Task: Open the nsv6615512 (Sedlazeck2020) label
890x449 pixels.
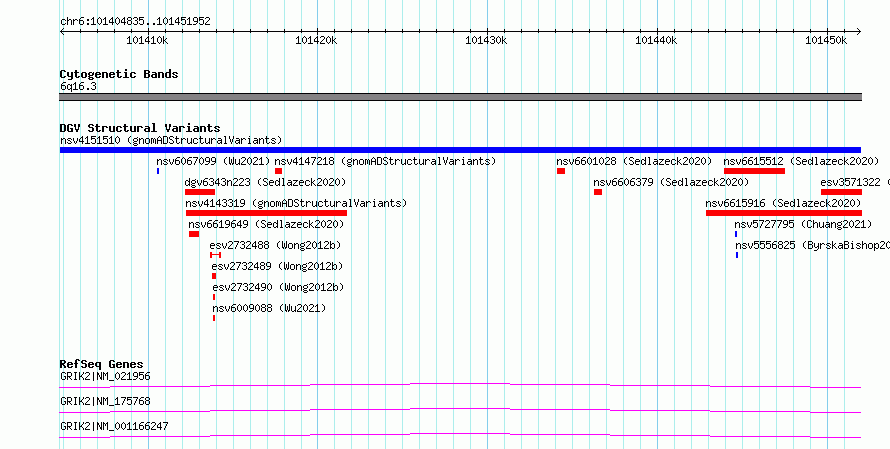Action: (801, 161)
